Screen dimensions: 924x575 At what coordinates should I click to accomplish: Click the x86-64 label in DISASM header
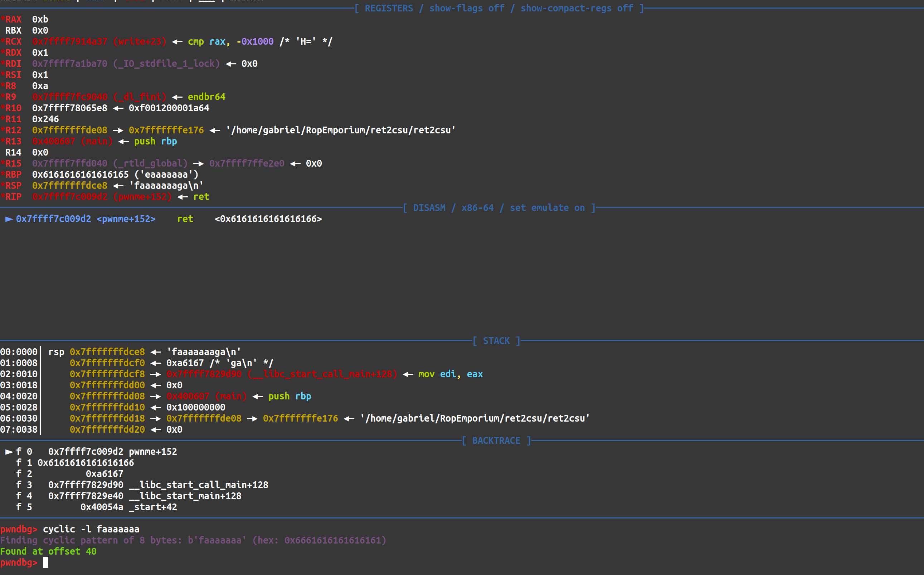477,208
